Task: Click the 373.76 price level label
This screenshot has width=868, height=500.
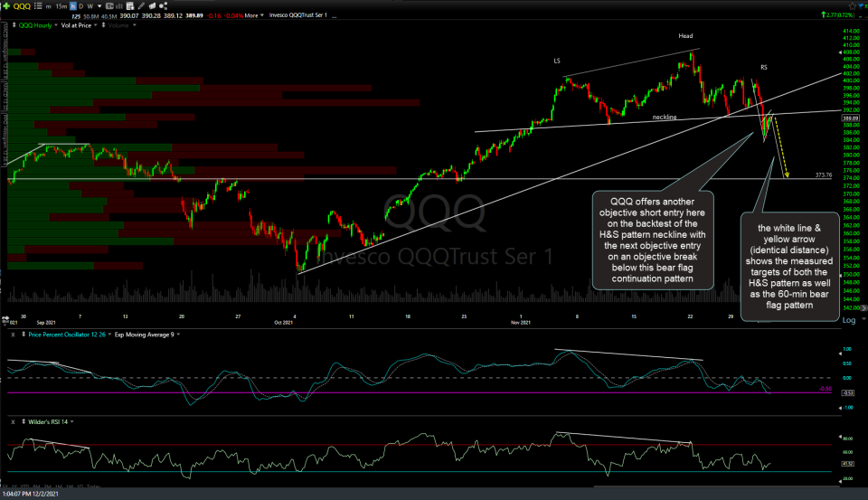Action: click(823, 175)
